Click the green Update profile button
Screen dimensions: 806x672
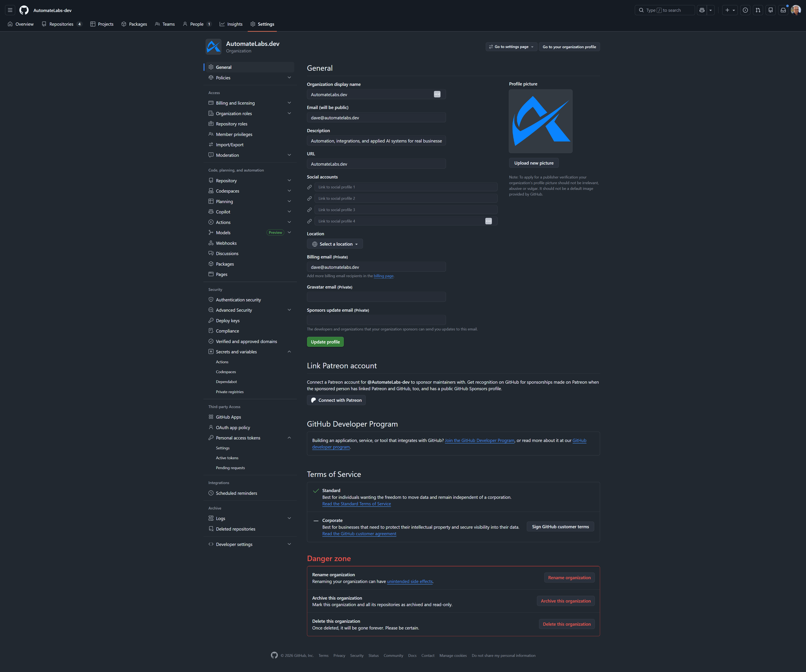[325, 342]
